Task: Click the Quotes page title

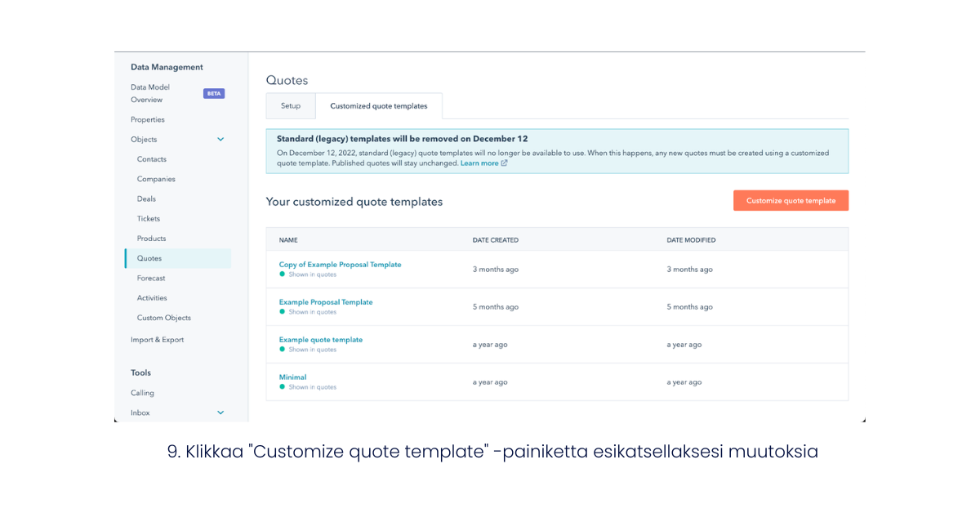Action: click(287, 80)
